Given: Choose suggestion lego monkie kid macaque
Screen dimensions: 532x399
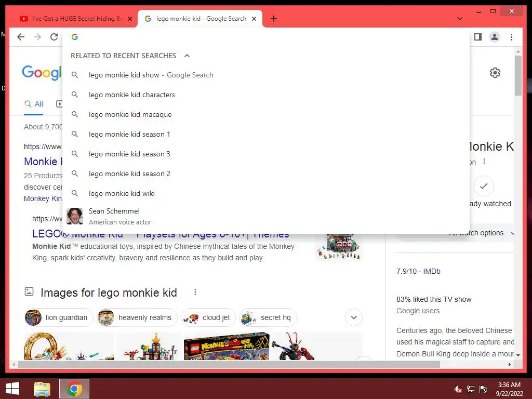Looking at the screenshot, I should [x=266, y=114].
